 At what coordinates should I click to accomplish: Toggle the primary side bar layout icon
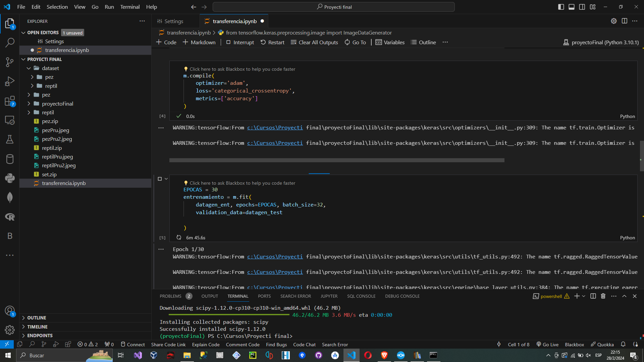coord(561,7)
